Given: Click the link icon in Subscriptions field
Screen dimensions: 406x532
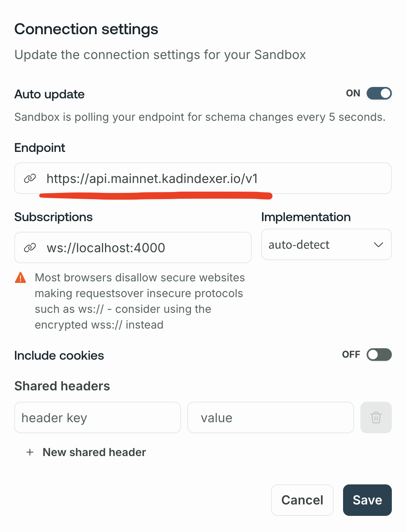Looking at the screenshot, I should (x=30, y=248).
